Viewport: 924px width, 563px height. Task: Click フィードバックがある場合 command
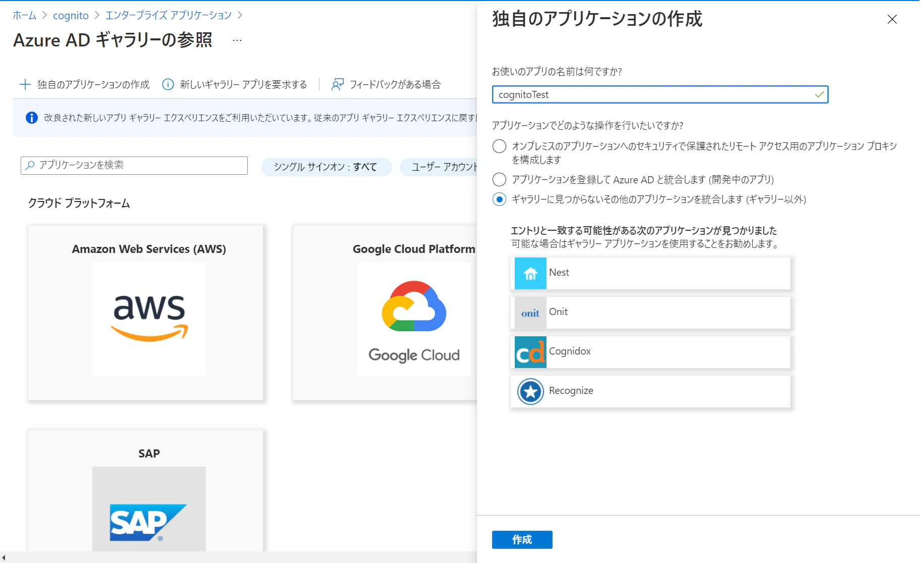pos(386,84)
